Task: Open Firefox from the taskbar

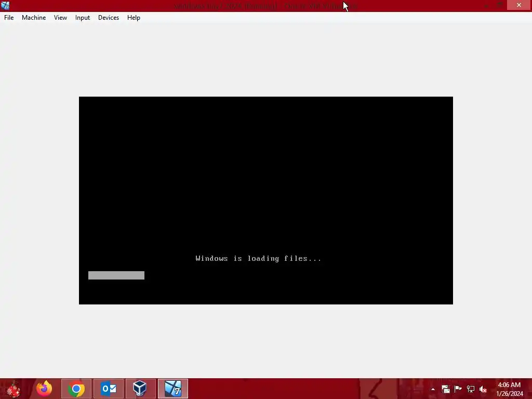Action: [44, 389]
